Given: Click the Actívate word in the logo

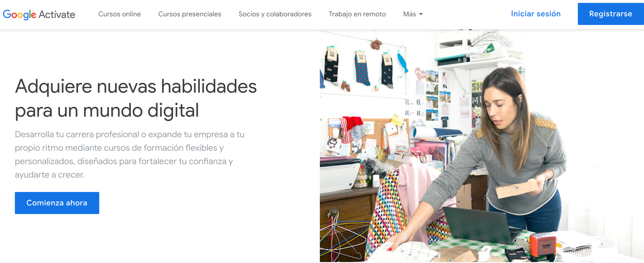Looking at the screenshot, I should click(x=57, y=14).
